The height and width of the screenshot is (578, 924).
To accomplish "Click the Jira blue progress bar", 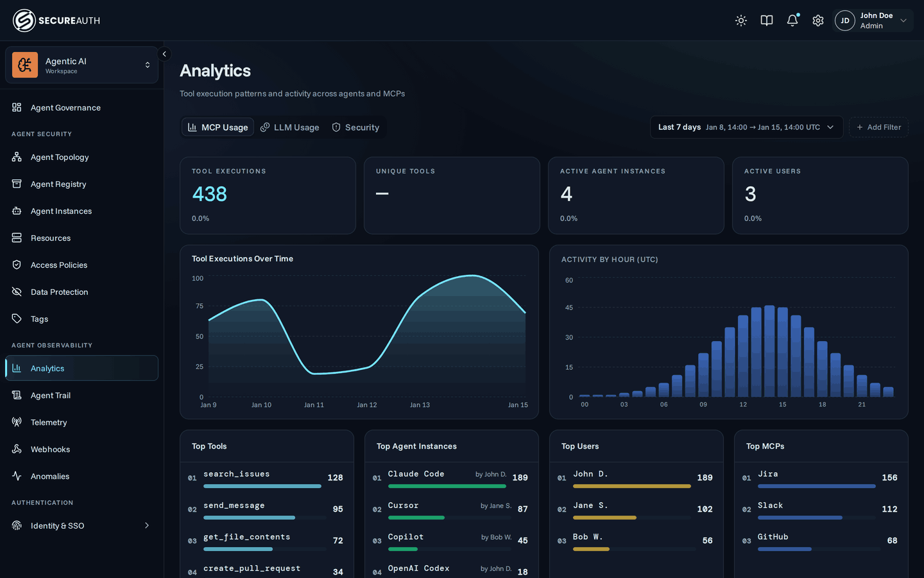I will tap(817, 486).
